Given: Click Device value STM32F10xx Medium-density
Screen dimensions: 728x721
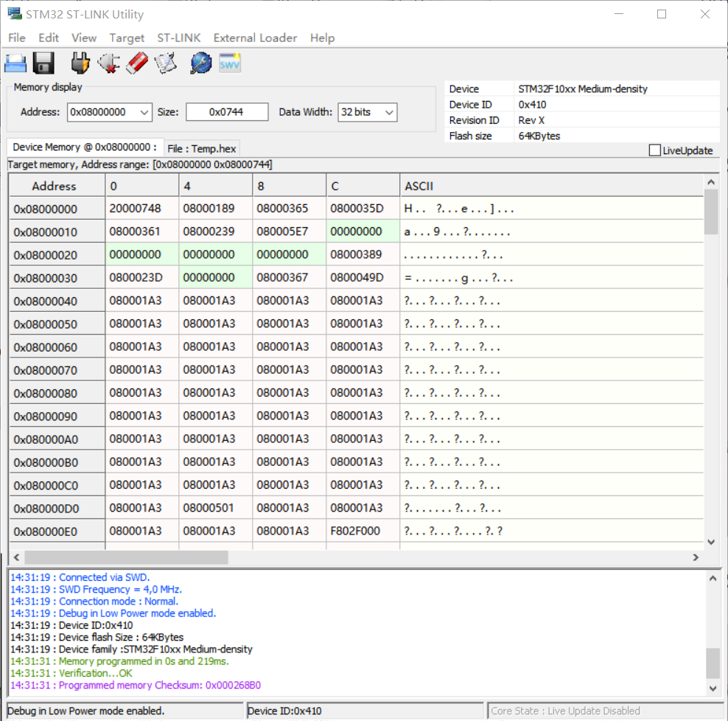Looking at the screenshot, I should pyautogui.click(x=617, y=88).
